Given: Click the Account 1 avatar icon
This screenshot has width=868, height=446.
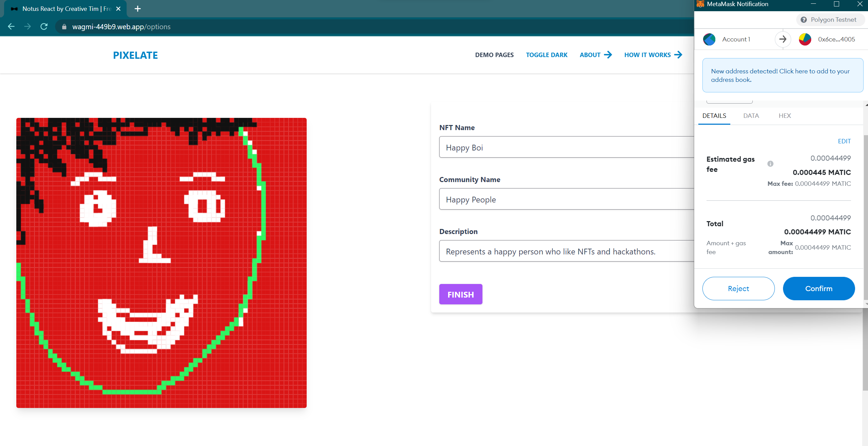Looking at the screenshot, I should click(709, 39).
